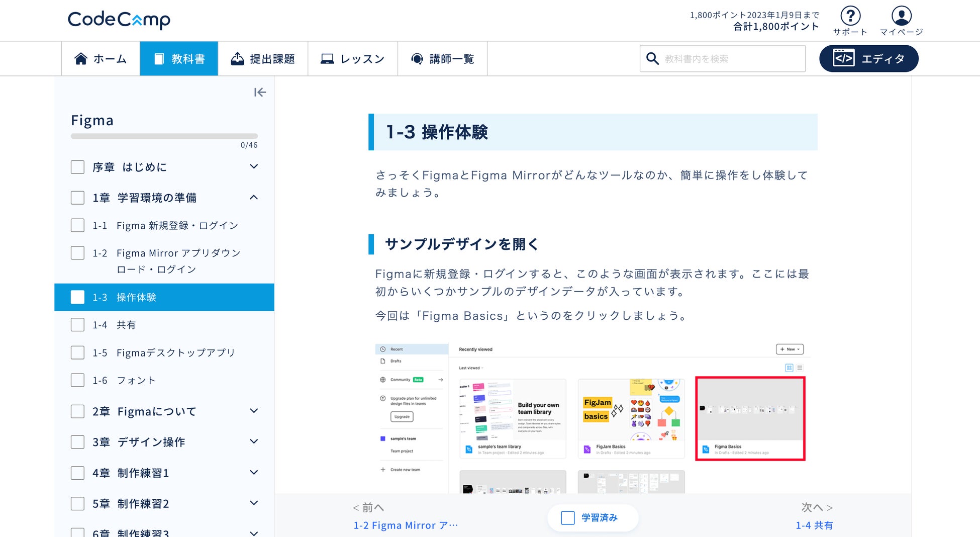The width and height of the screenshot is (980, 537).
Task: Tick the 1-3 操作体験 checkbox
Action: pos(77,297)
